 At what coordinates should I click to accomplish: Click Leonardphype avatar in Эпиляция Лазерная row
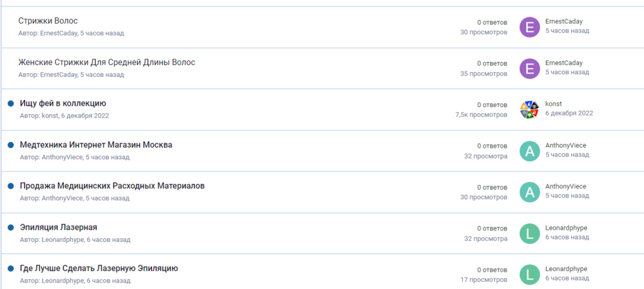tap(529, 234)
